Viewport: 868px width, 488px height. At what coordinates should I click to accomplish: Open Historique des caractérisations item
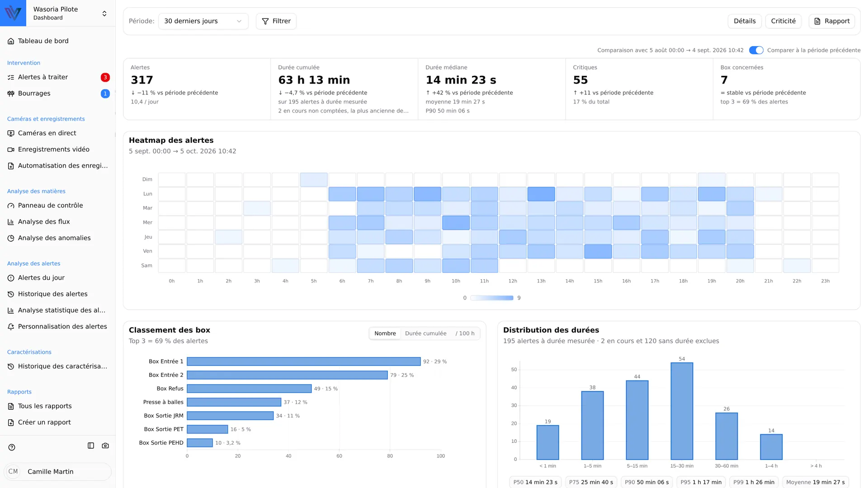[57, 366]
